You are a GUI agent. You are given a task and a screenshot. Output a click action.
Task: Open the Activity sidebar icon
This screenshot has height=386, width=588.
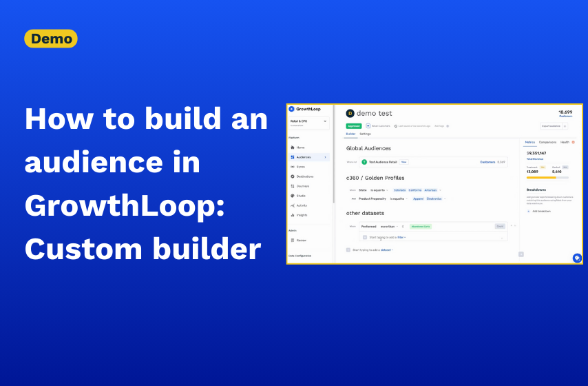(x=293, y=205)
